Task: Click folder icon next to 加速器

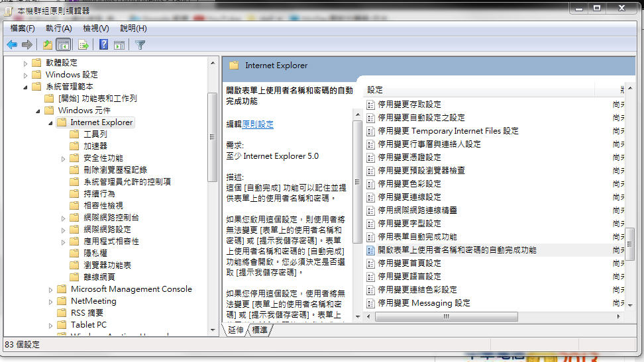Action: coord(74,146)
